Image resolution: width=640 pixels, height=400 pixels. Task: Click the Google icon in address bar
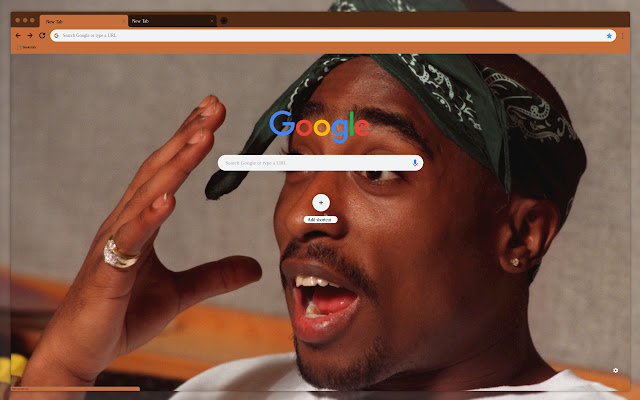point(56,36)
